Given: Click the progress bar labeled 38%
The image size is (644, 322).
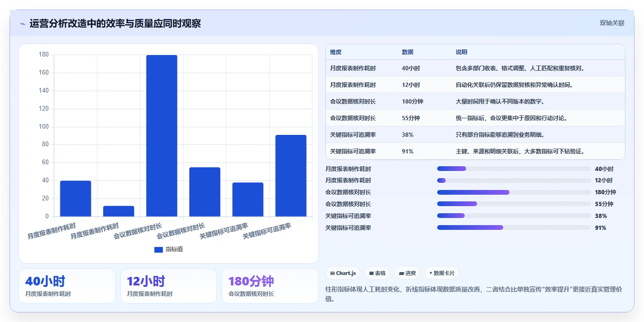Looking at the screenshot, I should coord(514,216).
